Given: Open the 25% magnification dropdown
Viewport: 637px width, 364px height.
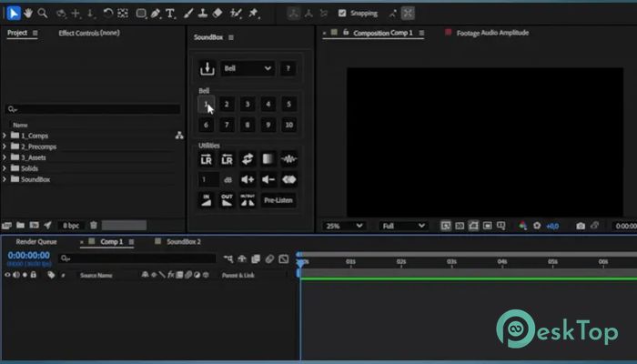Looking at the screenshot, I should [343, 226].
